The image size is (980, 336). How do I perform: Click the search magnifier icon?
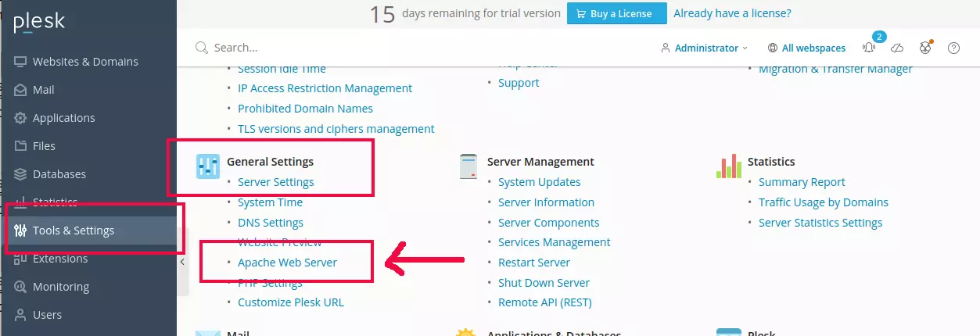click(202, 48)
